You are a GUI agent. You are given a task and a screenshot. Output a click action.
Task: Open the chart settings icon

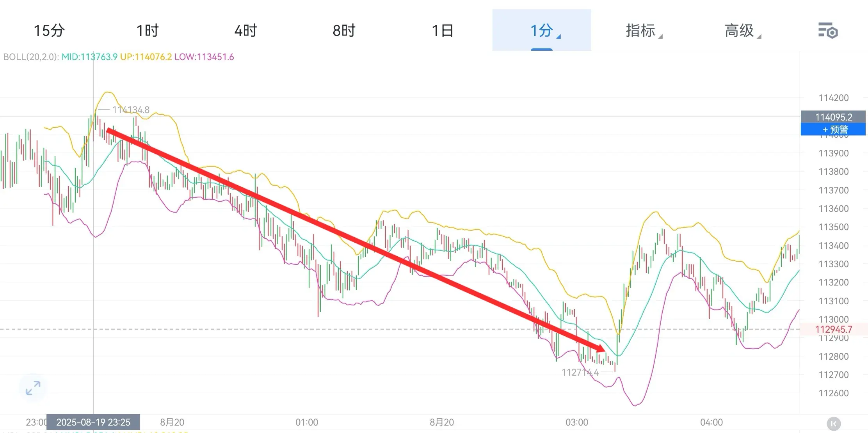point(827,31)
